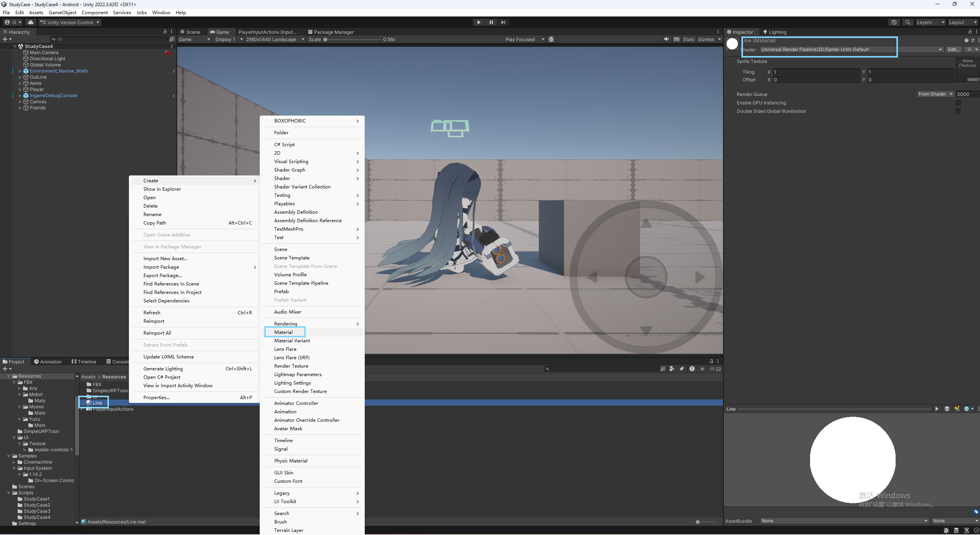Toggle the Game view mute audio icon
The image size is (980, 535).
667,39
